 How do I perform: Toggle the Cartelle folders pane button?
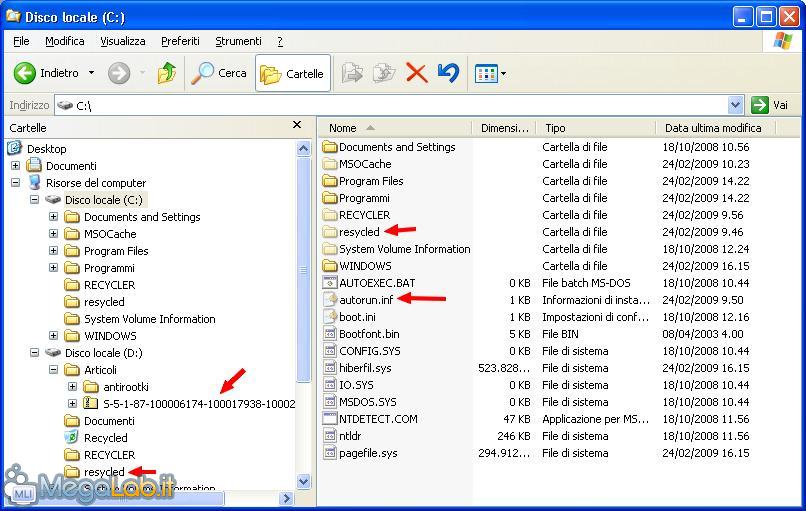292,73
